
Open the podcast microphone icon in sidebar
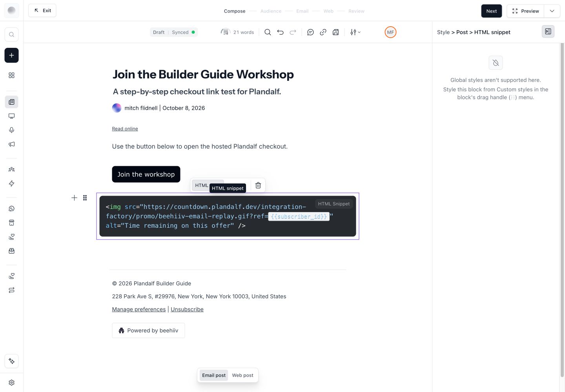point(11,130)
